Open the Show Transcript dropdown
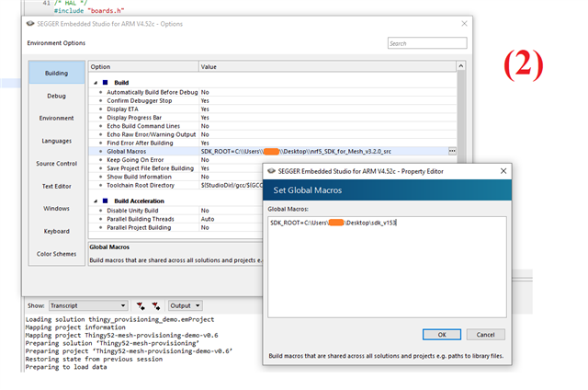This screenshot has height=390, width=588. pyautogui.click(x=88, y=305)
